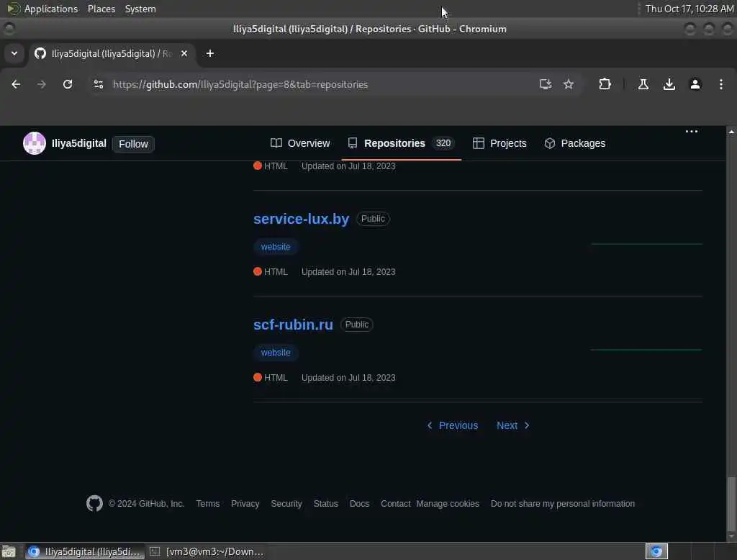
Task: Click the © 2024 GitHub, Inc. text
Action: (x=146, y=503)
